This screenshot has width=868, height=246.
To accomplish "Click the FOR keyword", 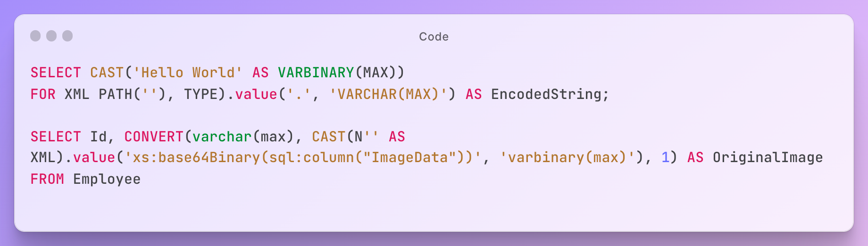I will point(43,94).
